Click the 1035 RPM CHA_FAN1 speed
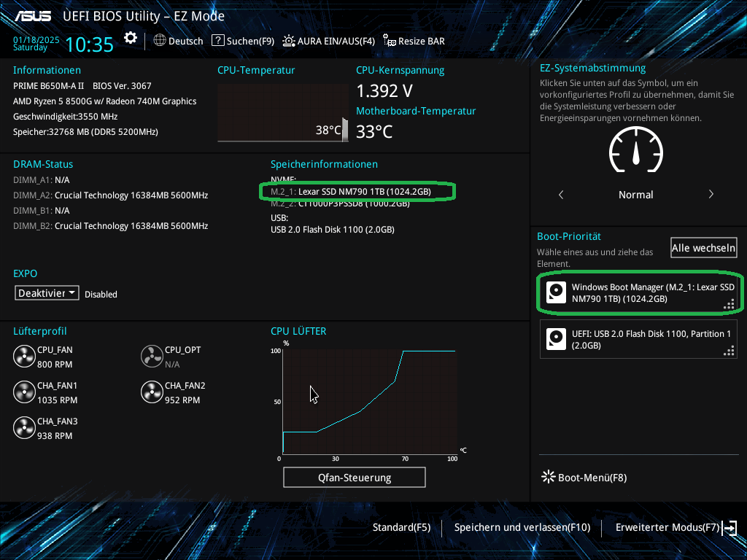The height and width of the screenshot is (560, 747). point(57,400)
